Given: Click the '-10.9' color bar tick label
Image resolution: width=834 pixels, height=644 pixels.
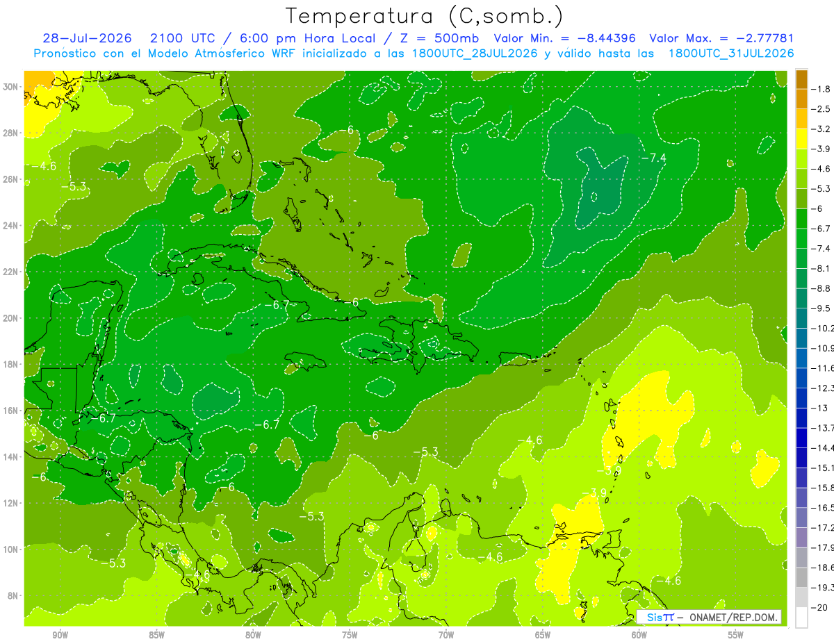Looking at the screenshot, I should coord(823,348).
